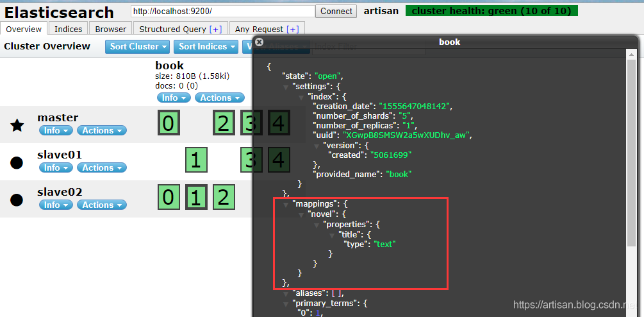Image resolution: width=644 pixels, height=317 pixels.
Task: Select shard 2 on the slave02 node
Action: click(223, 197)
